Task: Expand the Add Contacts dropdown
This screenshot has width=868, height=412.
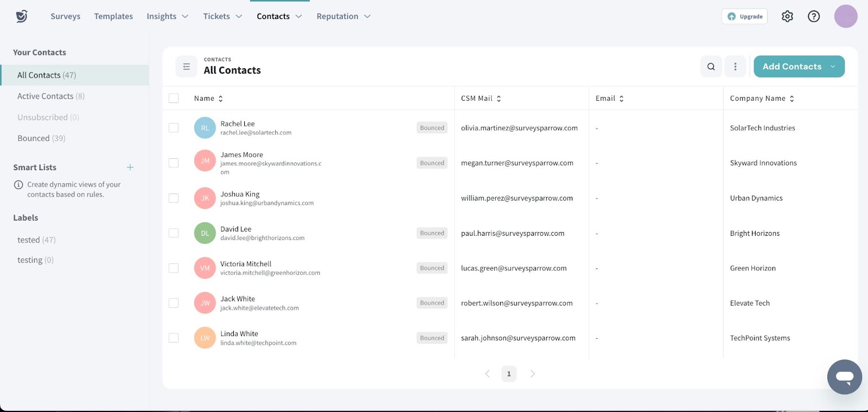Action: click(x=833, y=67)
